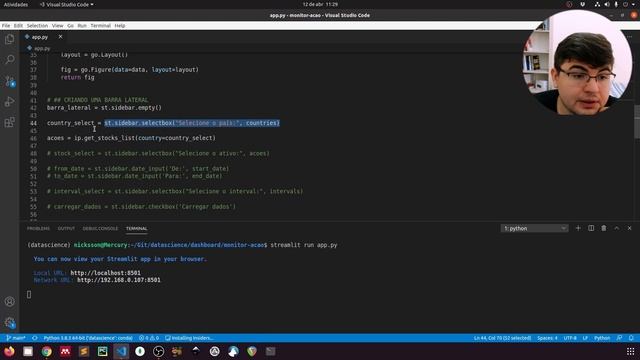Open the Extensions view
Image resolution: width=640 pixels, height=360 pixels.
(x=9, y=122)
